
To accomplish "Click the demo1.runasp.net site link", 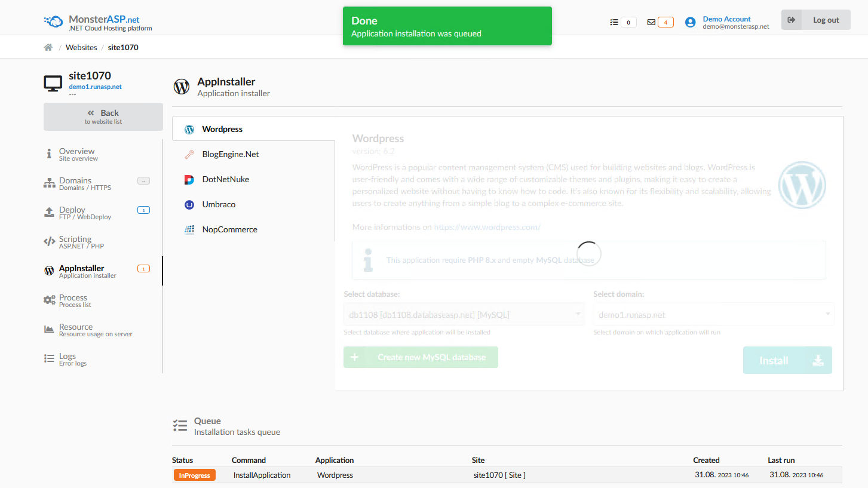I will click(x=95, y=87).
